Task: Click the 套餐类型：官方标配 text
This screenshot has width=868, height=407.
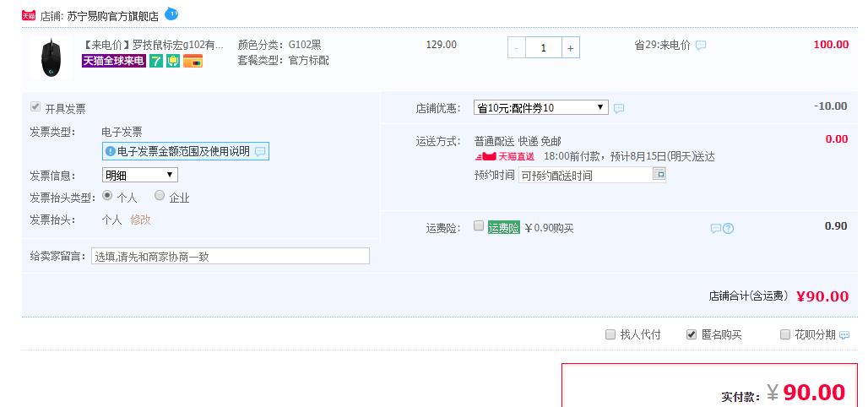Action: tap(284, 60)
